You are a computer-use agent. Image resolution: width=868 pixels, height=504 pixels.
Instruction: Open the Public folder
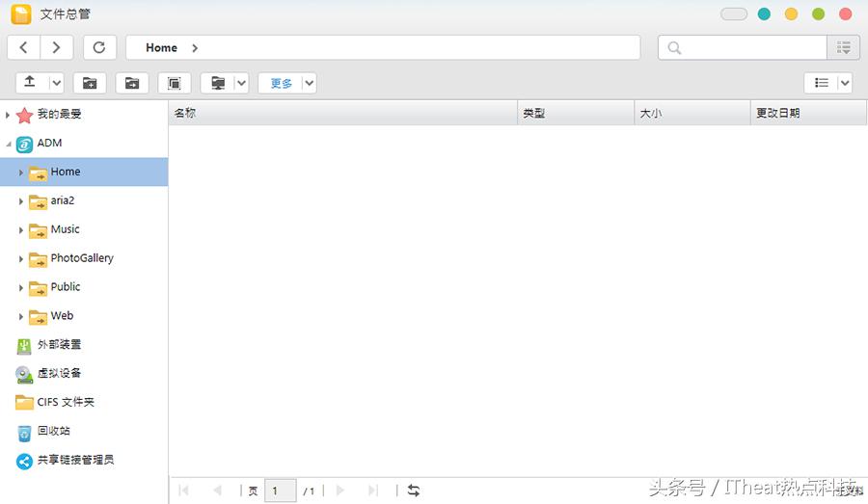tap(55, 287)
